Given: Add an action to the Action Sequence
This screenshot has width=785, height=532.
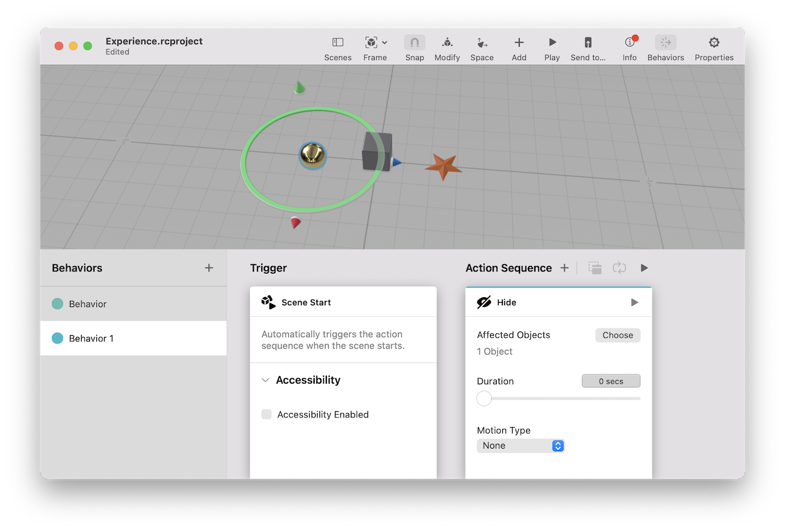Looking at the screenshot, I should click(564, 268).
